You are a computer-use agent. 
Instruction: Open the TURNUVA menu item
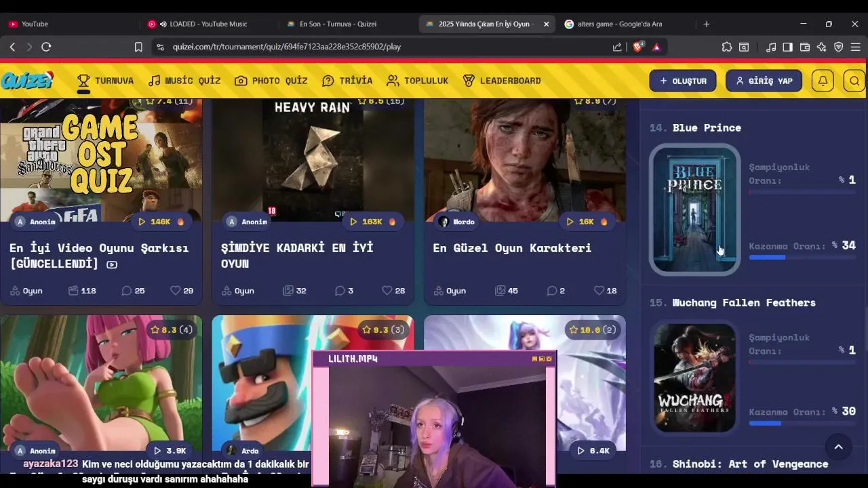[105, 81]
